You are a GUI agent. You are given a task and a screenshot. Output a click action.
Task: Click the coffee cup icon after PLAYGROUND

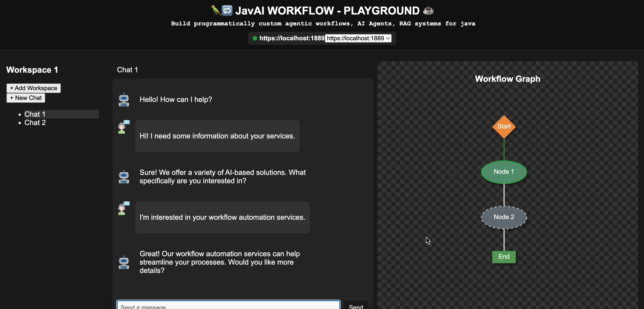tap(428, 10)
